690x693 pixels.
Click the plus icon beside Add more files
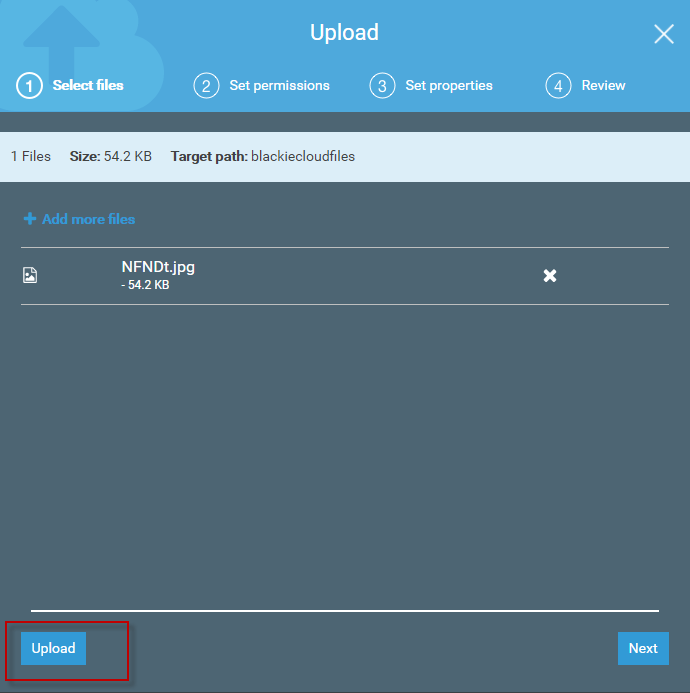point(29,219)
